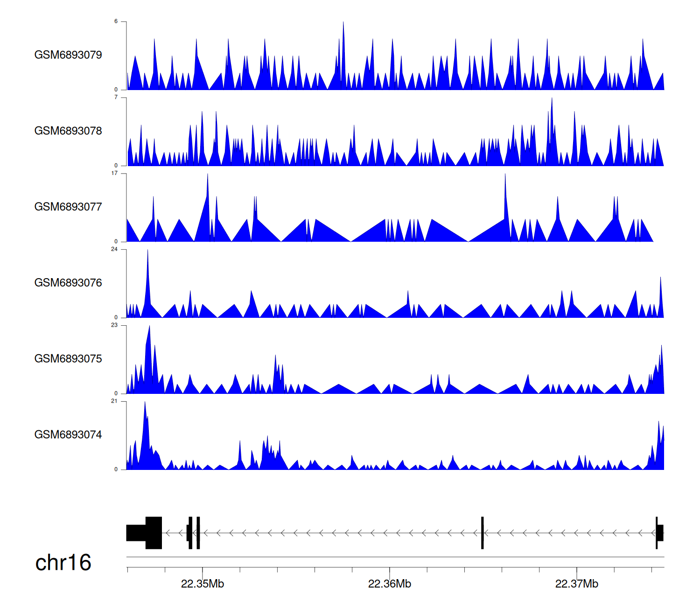700x616 pixels.
Task: Select the GSM6893076 track label
Action: tap(68, 283)
